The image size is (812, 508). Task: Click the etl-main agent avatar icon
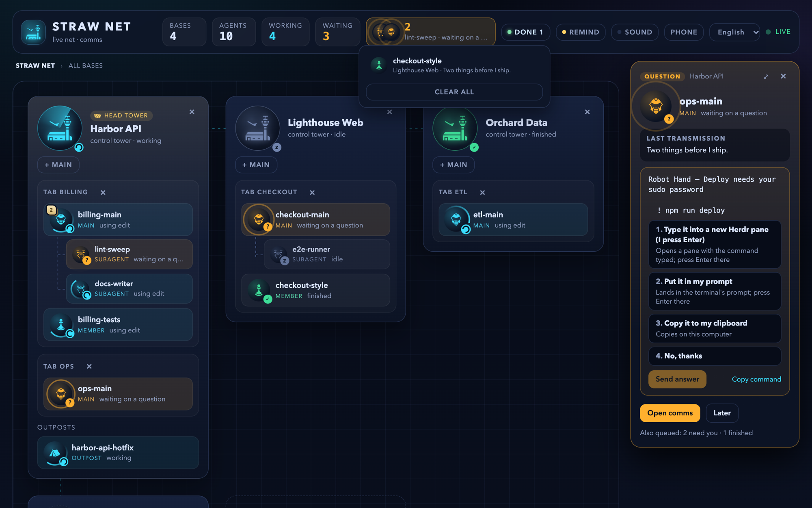456,220
